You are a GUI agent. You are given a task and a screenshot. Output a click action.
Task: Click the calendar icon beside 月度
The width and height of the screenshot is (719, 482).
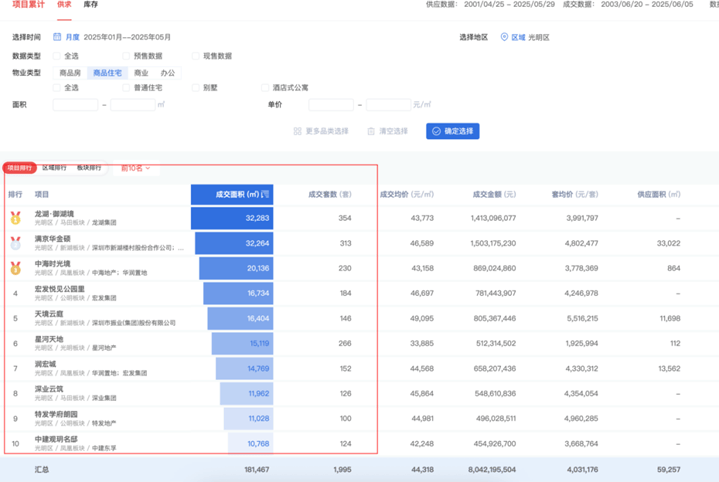click(x=57, y=37)
